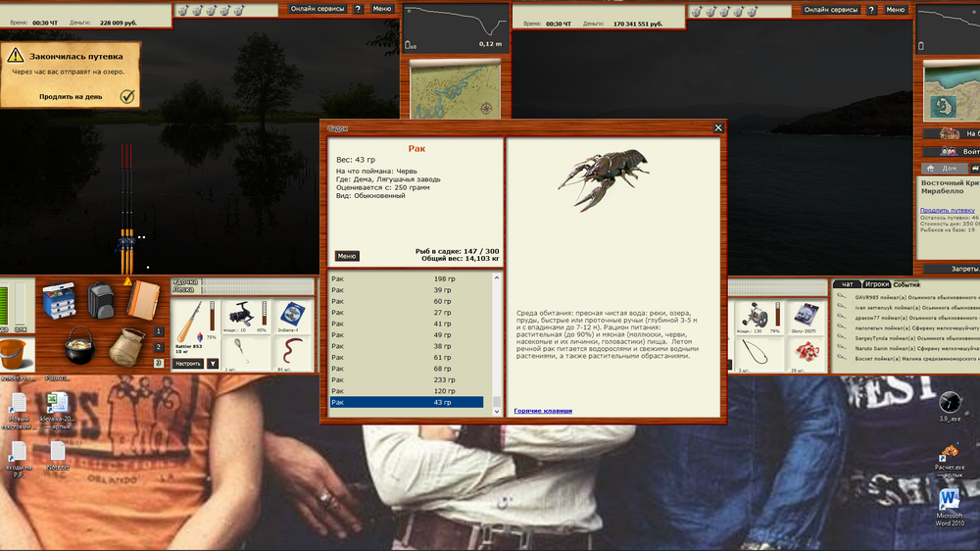The height and width of the screenshot is (551, 980).
Task: Open the Дом tab in right window
Action: click(943, 169)
